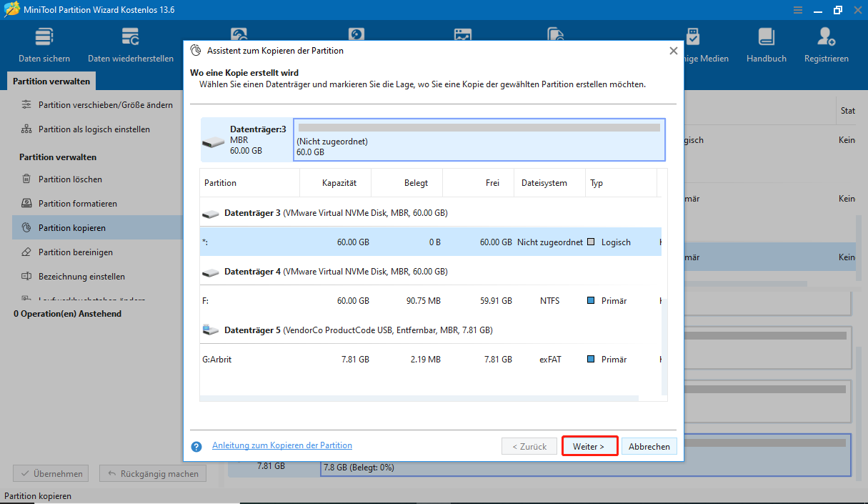Click the Logisch type indicator square
The image size is (868, 504).
click(x=591, y=242)
